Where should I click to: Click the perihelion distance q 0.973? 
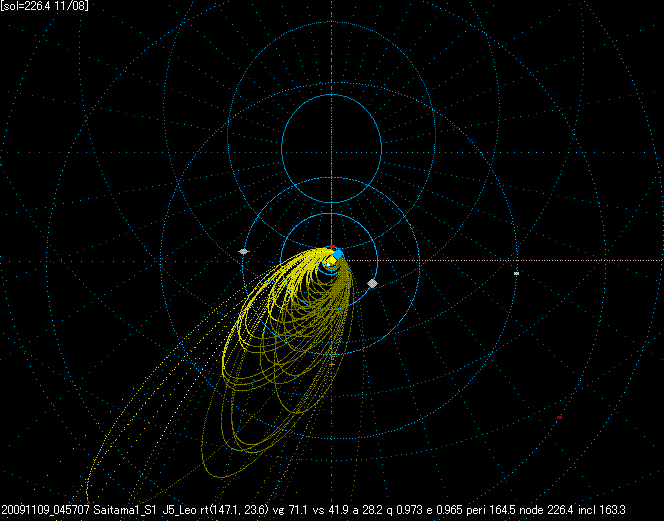pyautogui.click(x=406, y=510)
